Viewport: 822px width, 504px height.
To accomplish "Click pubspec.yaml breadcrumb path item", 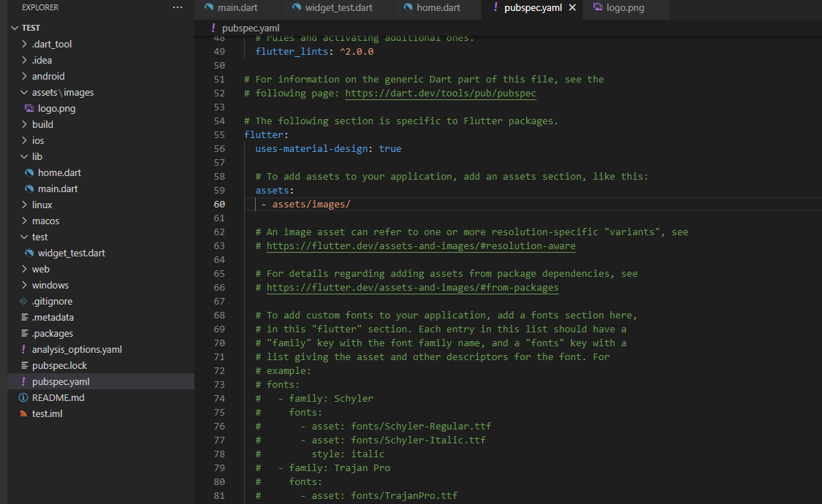I will point(251,28).
